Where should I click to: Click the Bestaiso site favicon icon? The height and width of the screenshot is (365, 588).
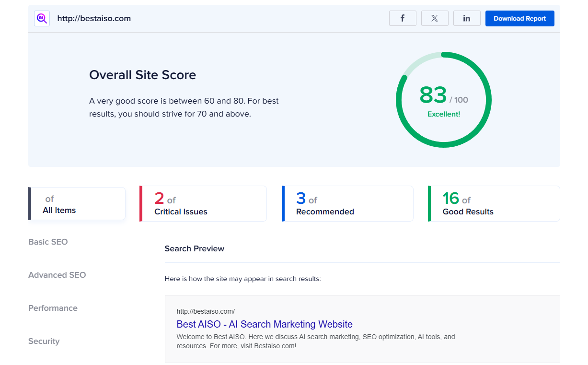click(42, 19)
